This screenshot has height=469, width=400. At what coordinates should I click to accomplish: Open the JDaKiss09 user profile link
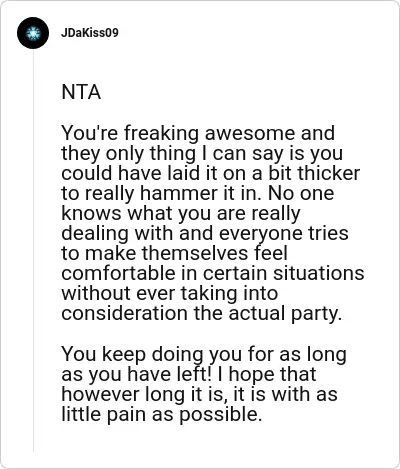pos(90,33)
